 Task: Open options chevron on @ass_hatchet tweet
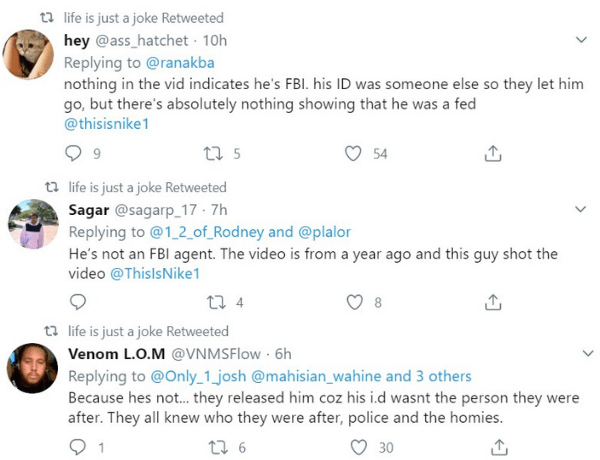pos(581,39)
